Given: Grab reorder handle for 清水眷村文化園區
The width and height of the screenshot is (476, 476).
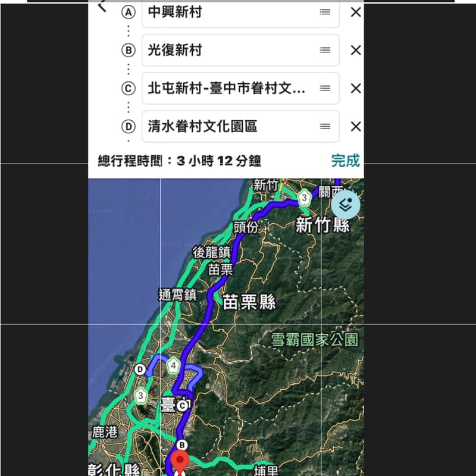Looking at the screenshot, I should click(325, 126).
